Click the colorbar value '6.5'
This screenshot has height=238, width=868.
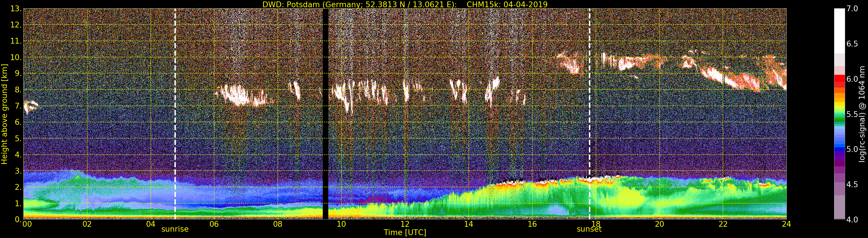(x=852, y=44)
